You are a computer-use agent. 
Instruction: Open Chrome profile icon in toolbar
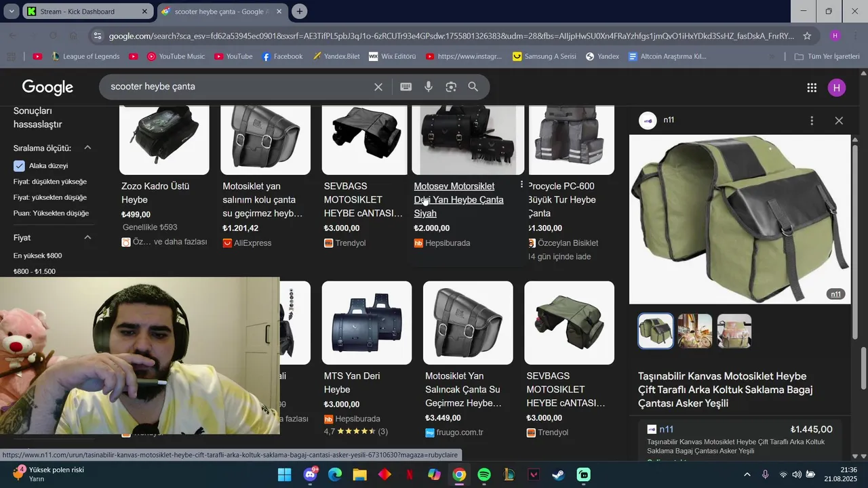click(835, 36)
